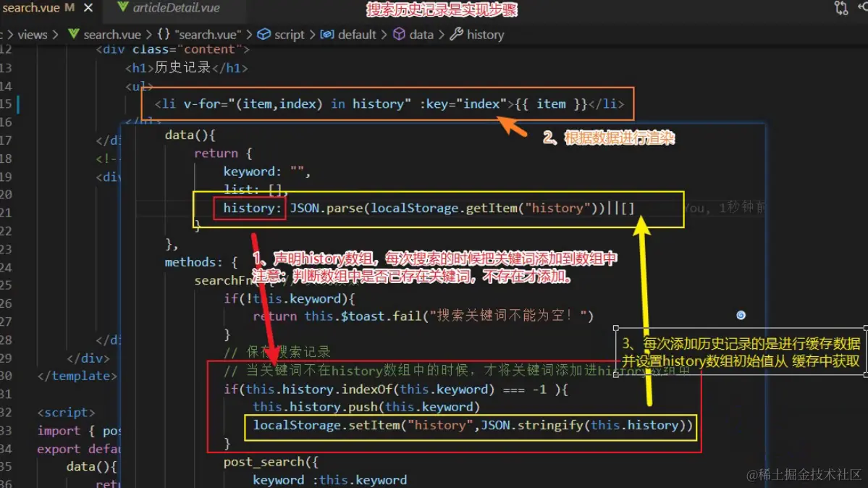Click the opening script tag line
Image resolution: width=868 pixels, height=488 pixels.
(66, 413)
